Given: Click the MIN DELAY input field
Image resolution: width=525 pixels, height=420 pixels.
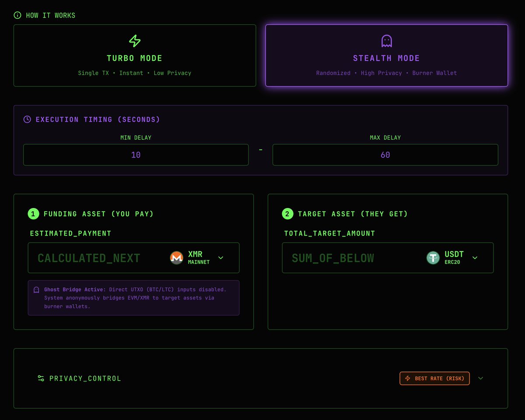Looking at the screenshot, I should point(136,155).
